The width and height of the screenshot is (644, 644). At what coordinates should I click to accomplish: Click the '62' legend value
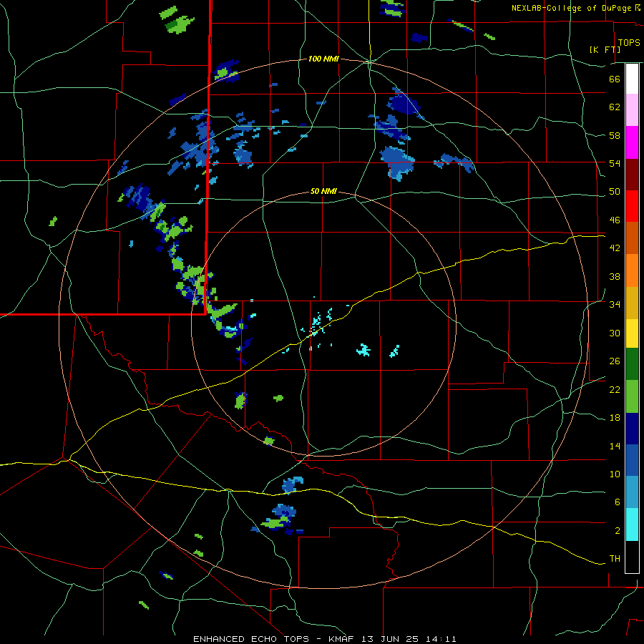tap(615, 107)
